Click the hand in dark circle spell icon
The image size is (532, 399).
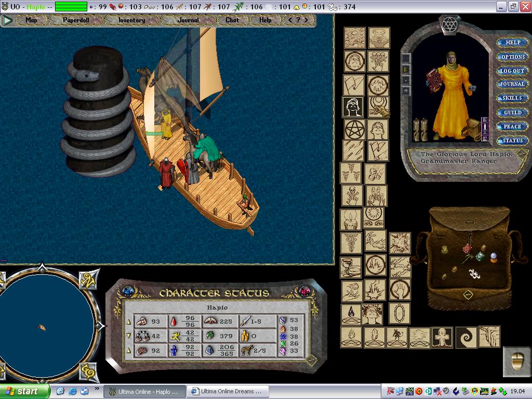tap(400, 290)
